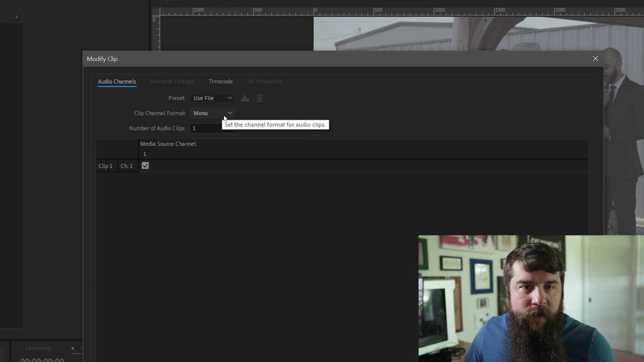Click media source channel column number 1

click(145, 154)
